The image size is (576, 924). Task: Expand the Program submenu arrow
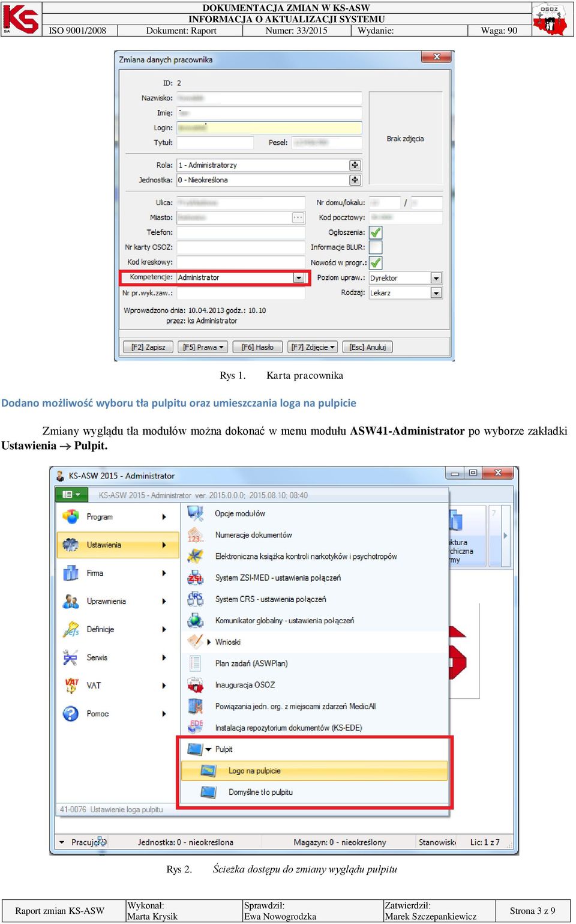click(164, 517)
